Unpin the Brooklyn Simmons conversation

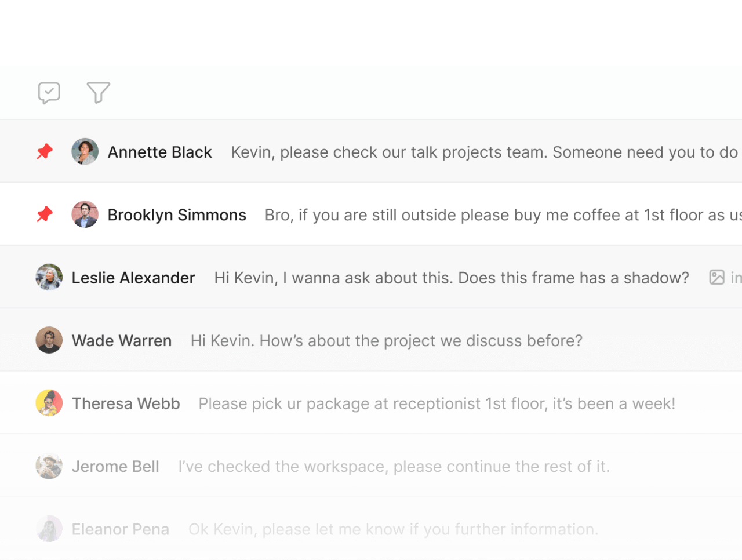[x=45, y=214]
